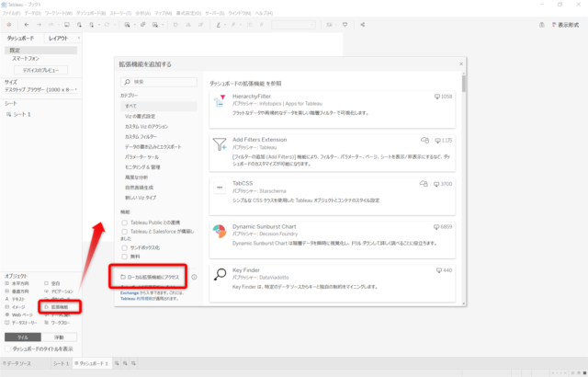Open the データ ソース bottom tab
Viewport: 588px width, 377px height.
[17, 363]
